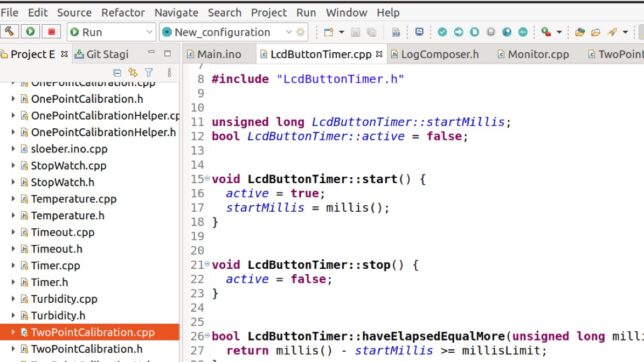Expand the Turbidity.h tree node
The height and width of the screenshot is (362, 644).
pos(13,316)
